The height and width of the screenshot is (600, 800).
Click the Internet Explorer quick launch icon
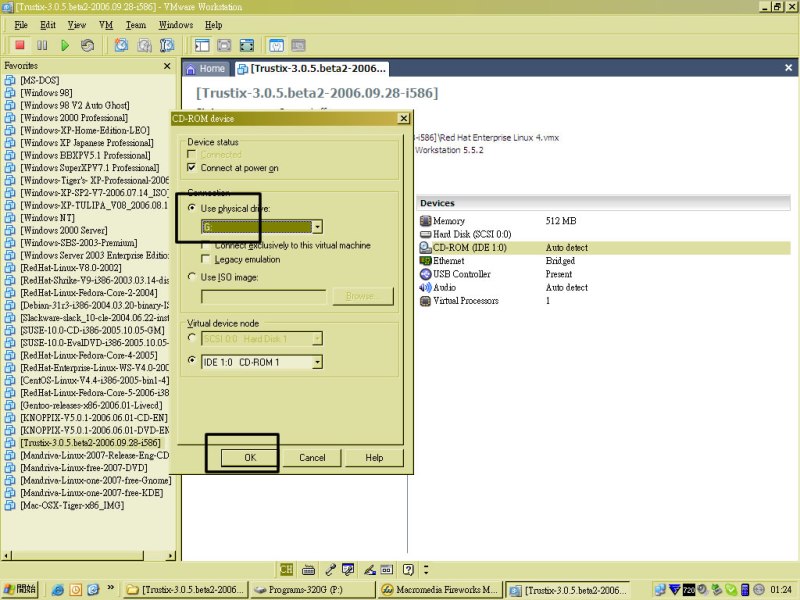tap(58, 590)
